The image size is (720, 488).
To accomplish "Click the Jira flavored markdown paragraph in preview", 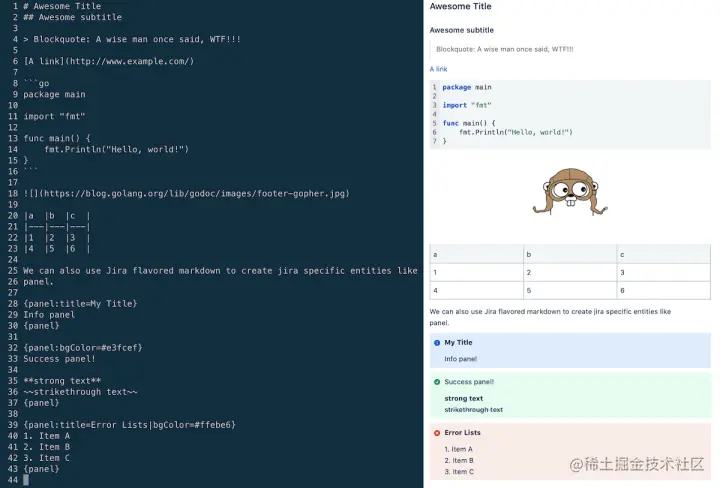I will pos(550,317).
